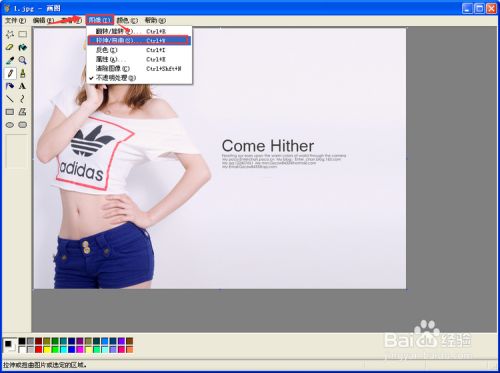
Task: Pick the navy blue top-row swatch
Action: (71, 341)
